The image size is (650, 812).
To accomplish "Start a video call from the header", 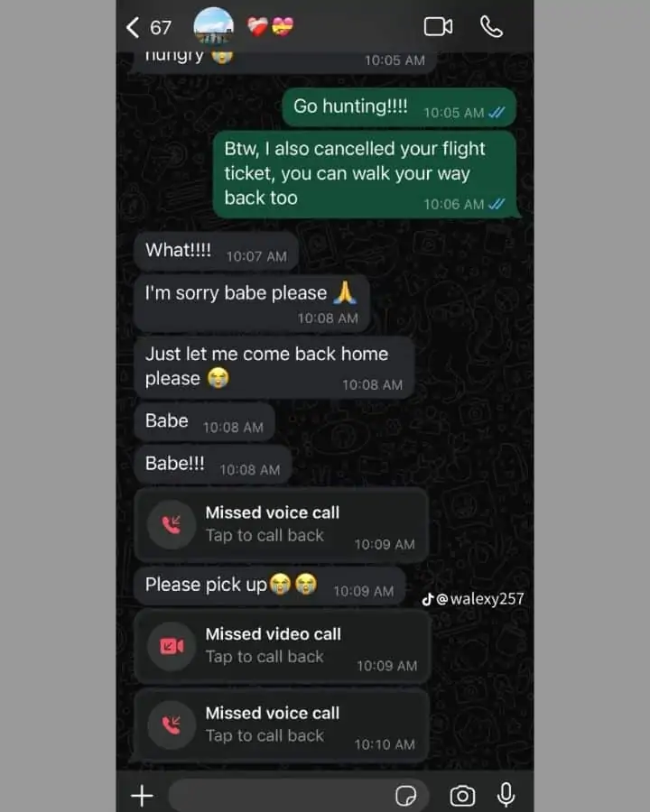I will [438, 27].
